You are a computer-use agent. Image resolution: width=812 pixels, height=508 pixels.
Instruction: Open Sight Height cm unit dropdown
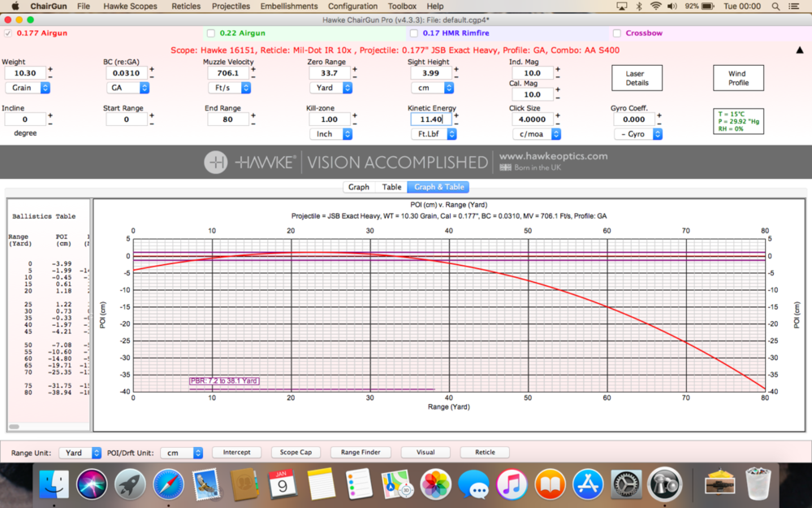point(433,88)
